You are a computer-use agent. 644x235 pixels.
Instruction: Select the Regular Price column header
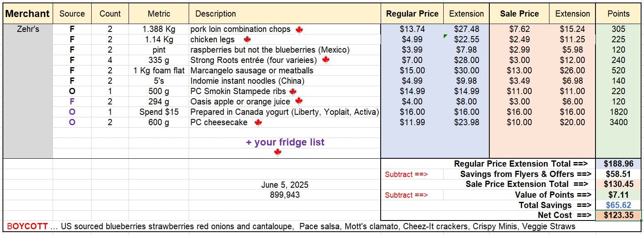coord(412,14)
